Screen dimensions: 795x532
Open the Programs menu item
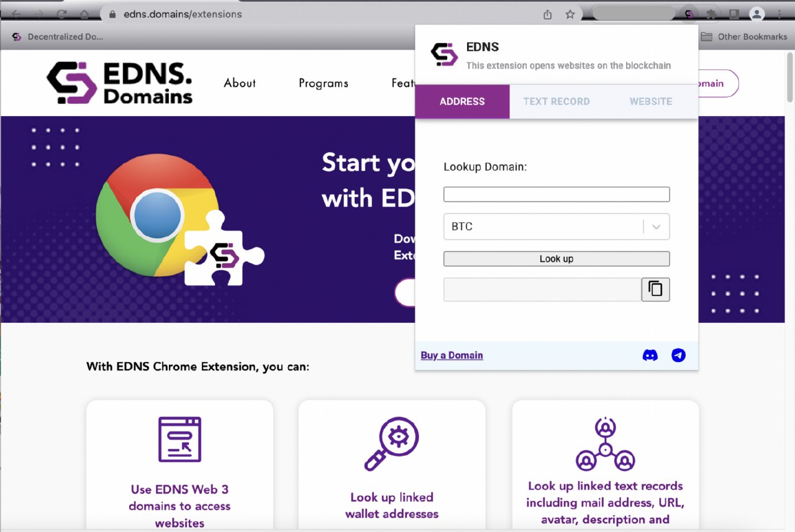point(324,83)
